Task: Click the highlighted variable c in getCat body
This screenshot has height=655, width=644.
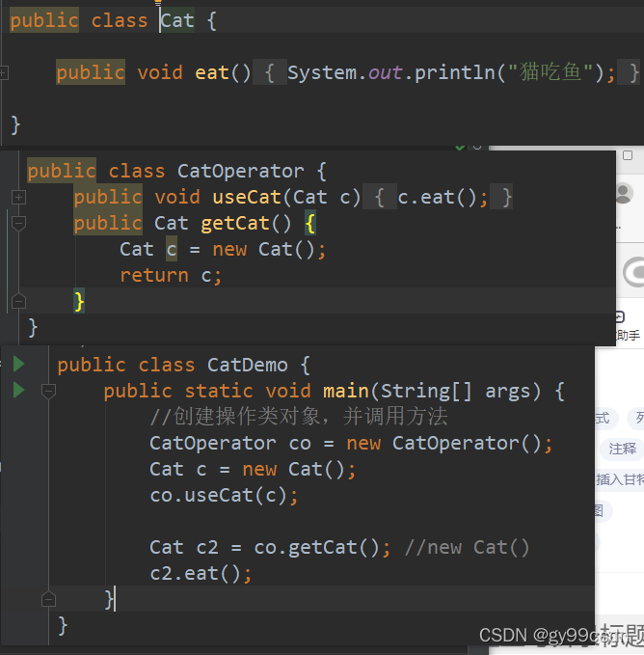Action: 172,250
